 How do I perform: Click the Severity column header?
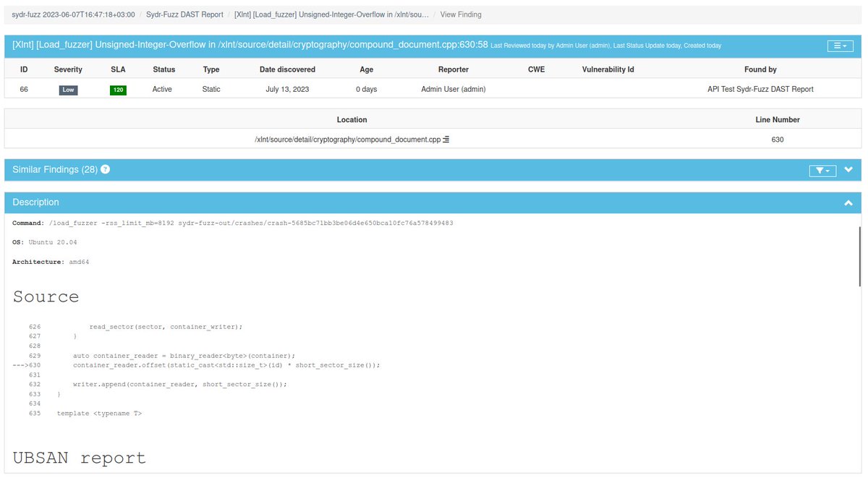click(x=68, y=69)
